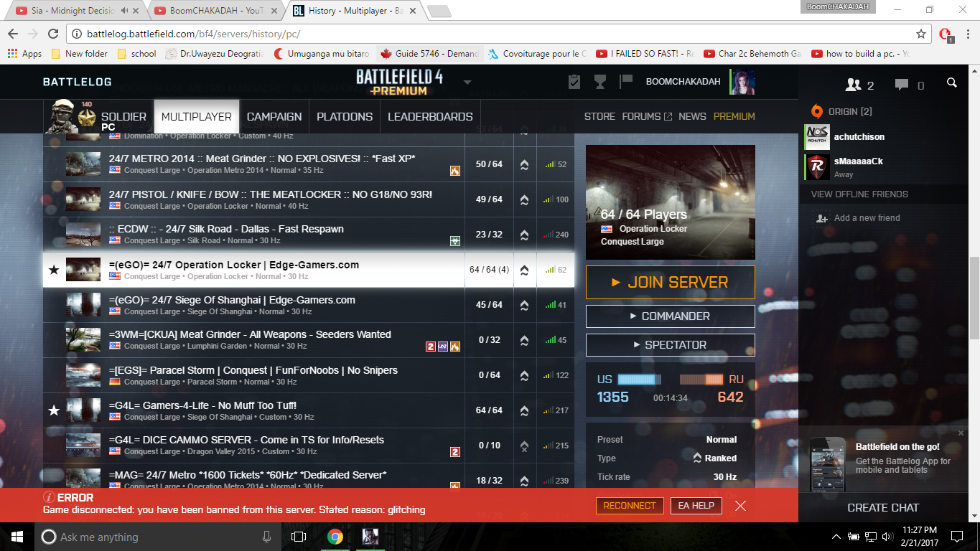Click ping bars icon on Siege Of Shanghai eGO row
The image size is (980, 551).
coord(551,305)
